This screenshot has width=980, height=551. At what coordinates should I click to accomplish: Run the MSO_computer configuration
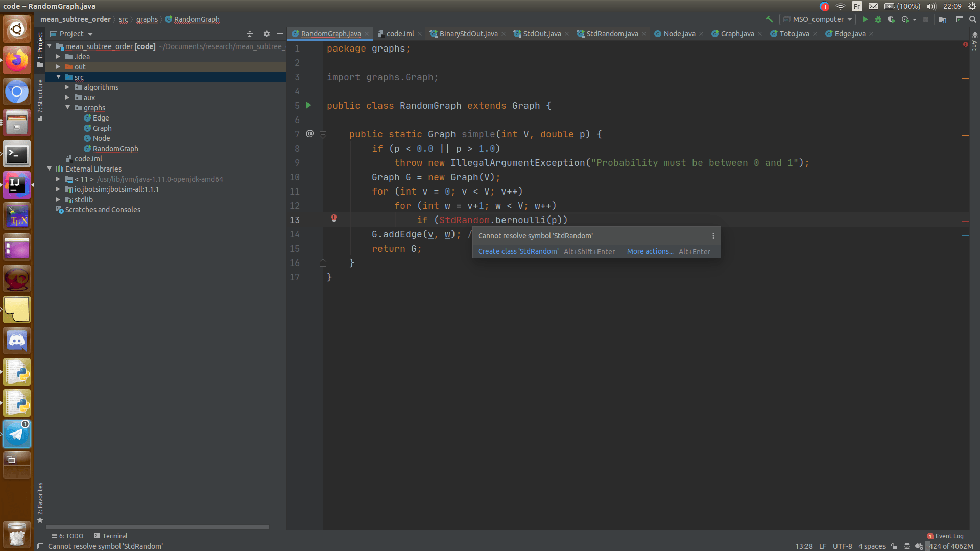pyautogui.click(x=865, y=19)
